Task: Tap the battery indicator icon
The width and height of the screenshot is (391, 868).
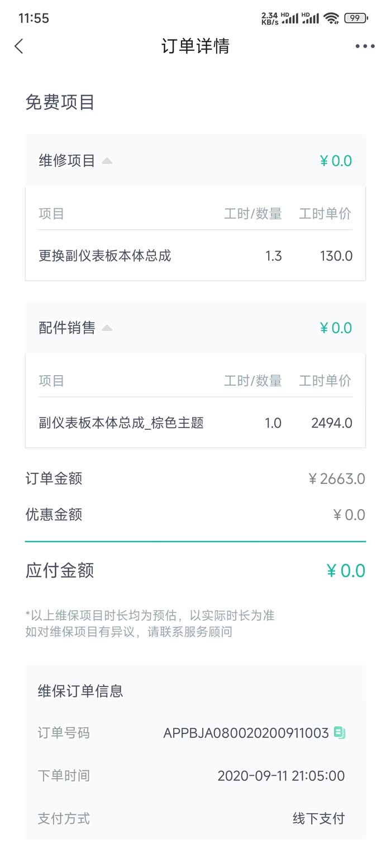Action: click(356, 18)
